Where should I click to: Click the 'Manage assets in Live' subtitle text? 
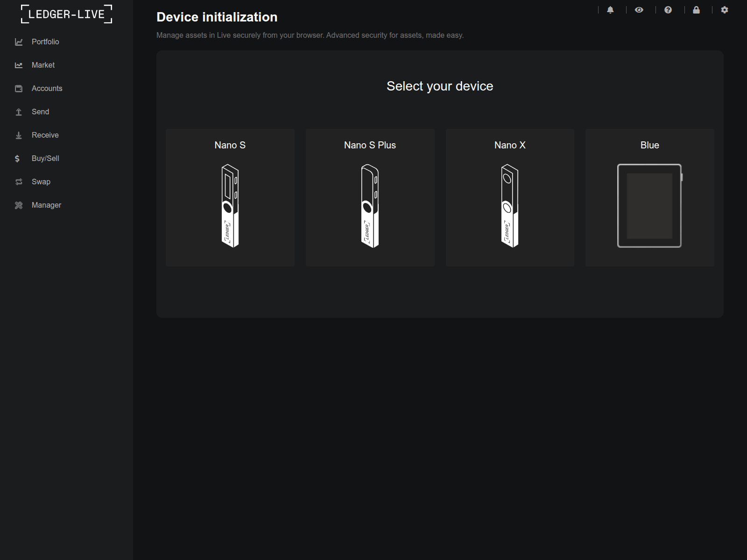[x=310, y=35]
